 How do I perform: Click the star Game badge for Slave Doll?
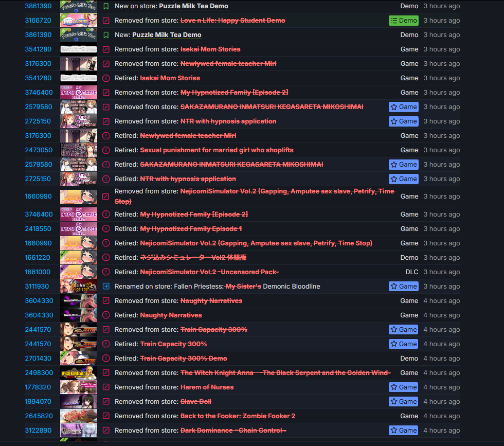(x=403, y=402)
